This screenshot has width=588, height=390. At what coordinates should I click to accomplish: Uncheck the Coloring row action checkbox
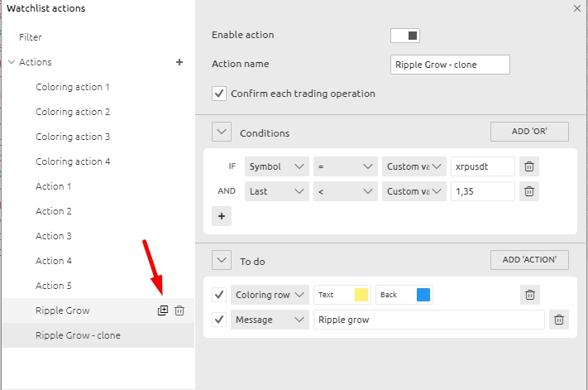219,295
